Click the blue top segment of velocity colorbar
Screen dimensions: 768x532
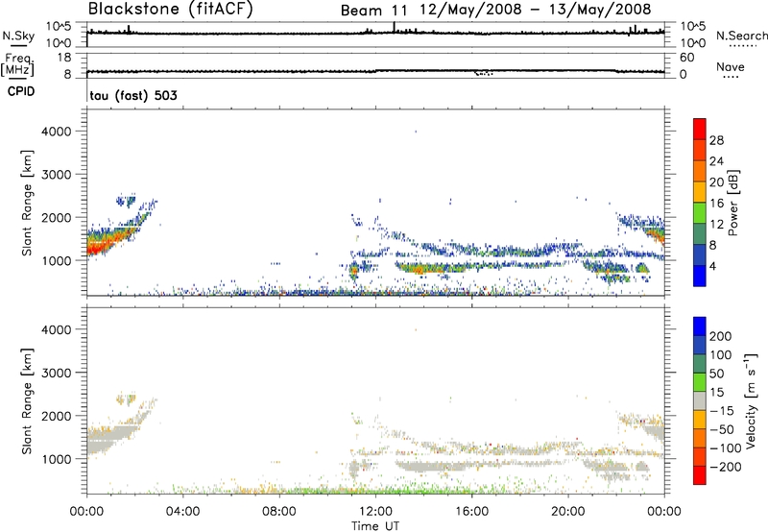point(700,326)
